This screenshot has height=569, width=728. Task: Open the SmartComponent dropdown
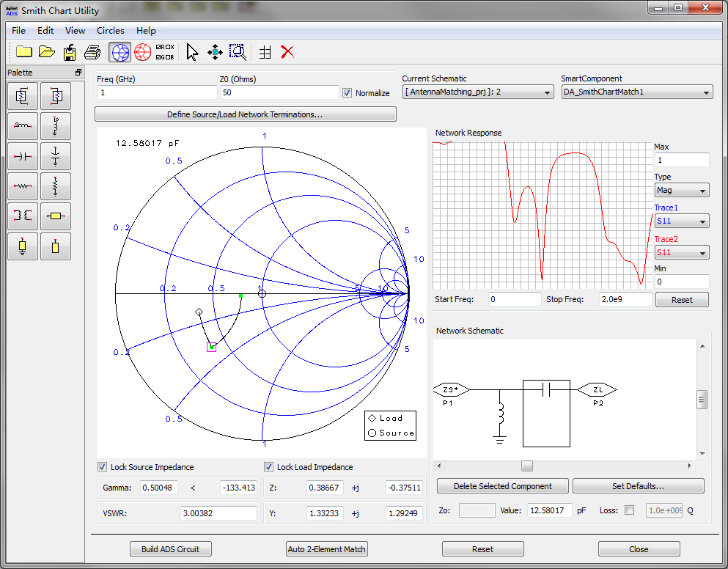[637, 92]
